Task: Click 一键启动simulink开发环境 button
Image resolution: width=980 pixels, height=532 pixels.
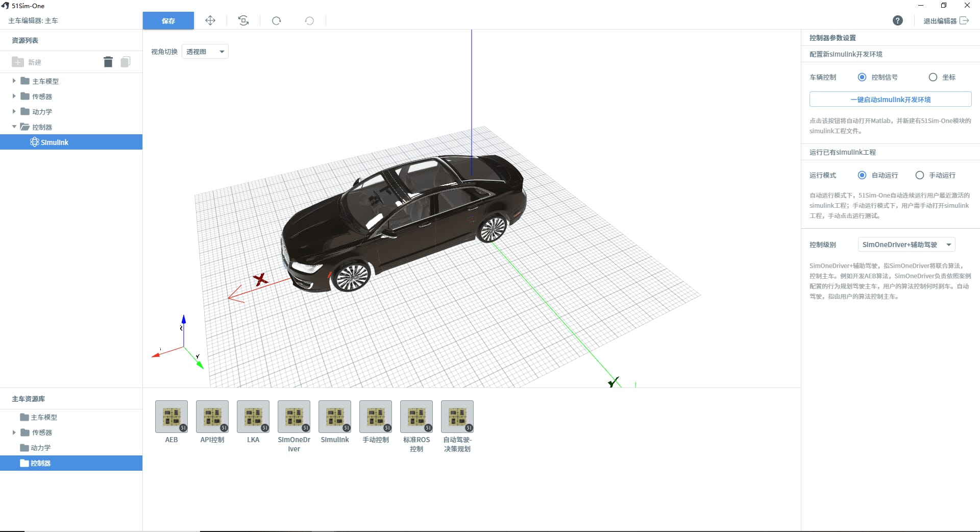Action: point(890,100)
